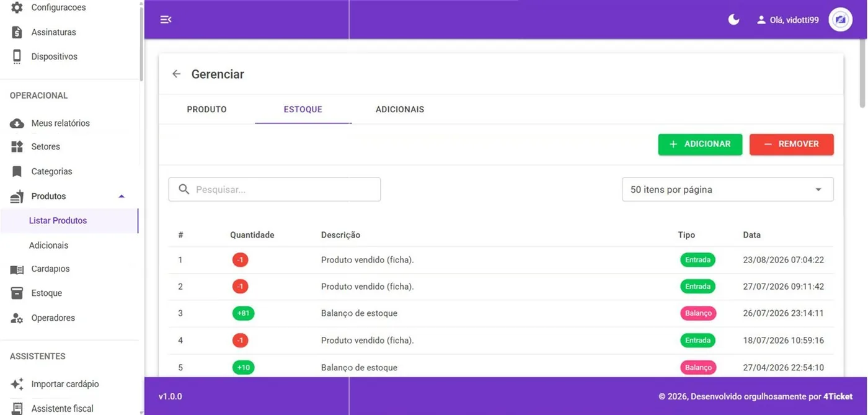
Task: Click the 4Ticket footer link
Action: coord(838,396)
